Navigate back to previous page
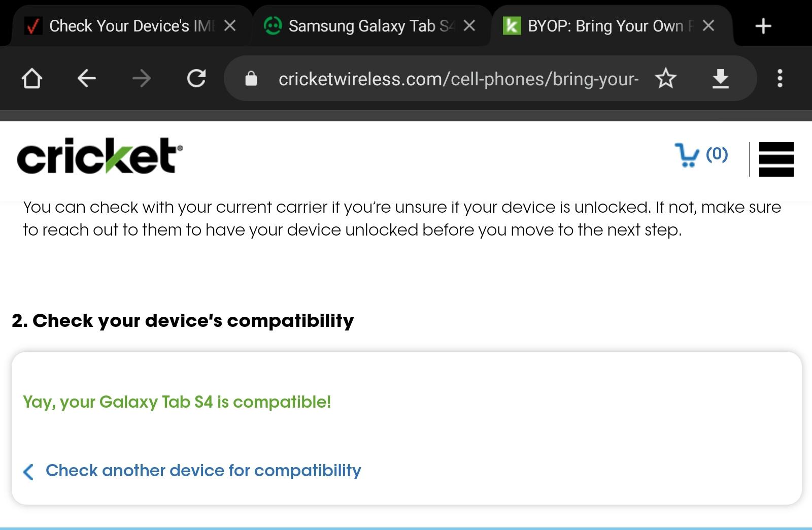This screenshot has width=812, height=530. 87,79
